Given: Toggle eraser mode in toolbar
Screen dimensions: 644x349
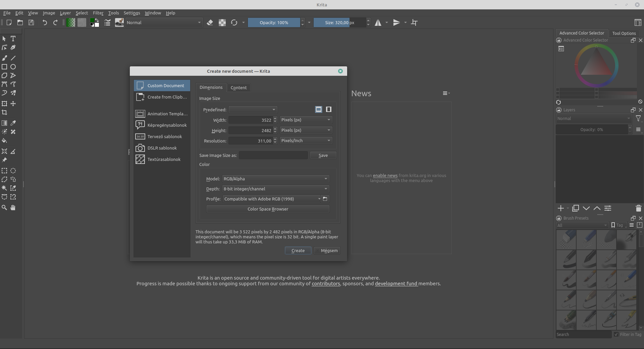Looking at the screenshot, I should (x=210, y=22).
